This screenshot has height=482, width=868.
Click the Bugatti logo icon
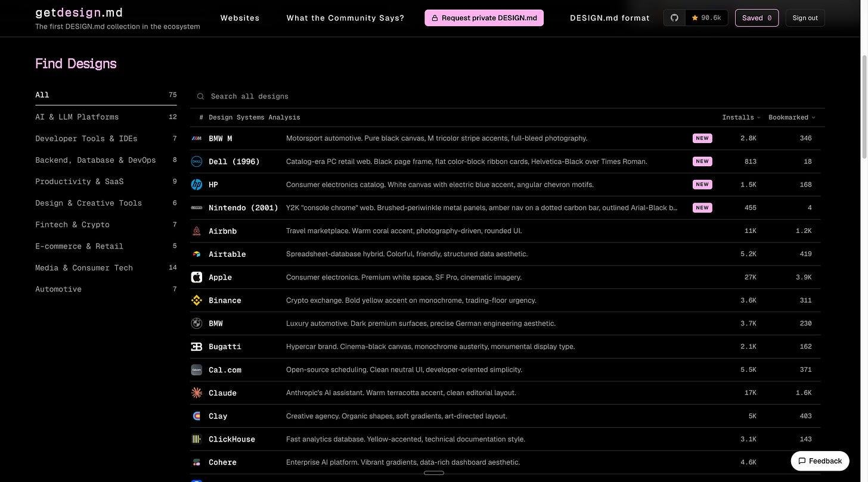(x=196, y=347)
